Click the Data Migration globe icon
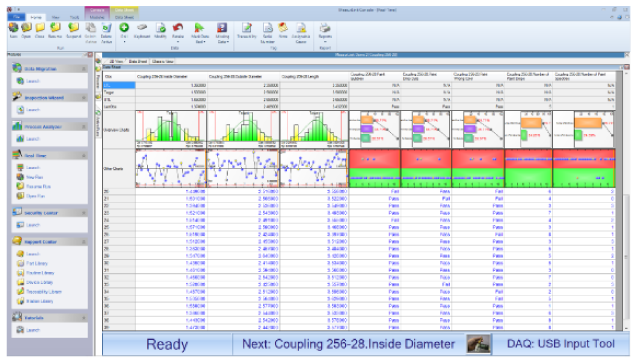 tap(17, 68)
